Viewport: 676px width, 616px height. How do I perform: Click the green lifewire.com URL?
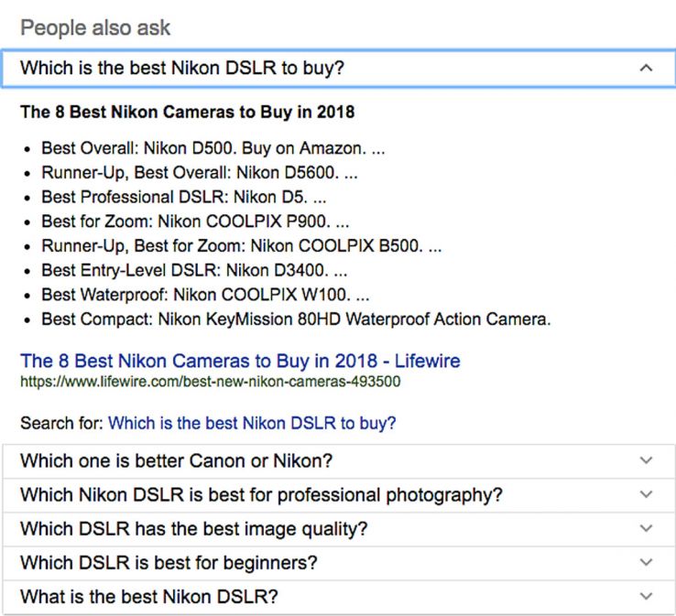click(210, 381)
